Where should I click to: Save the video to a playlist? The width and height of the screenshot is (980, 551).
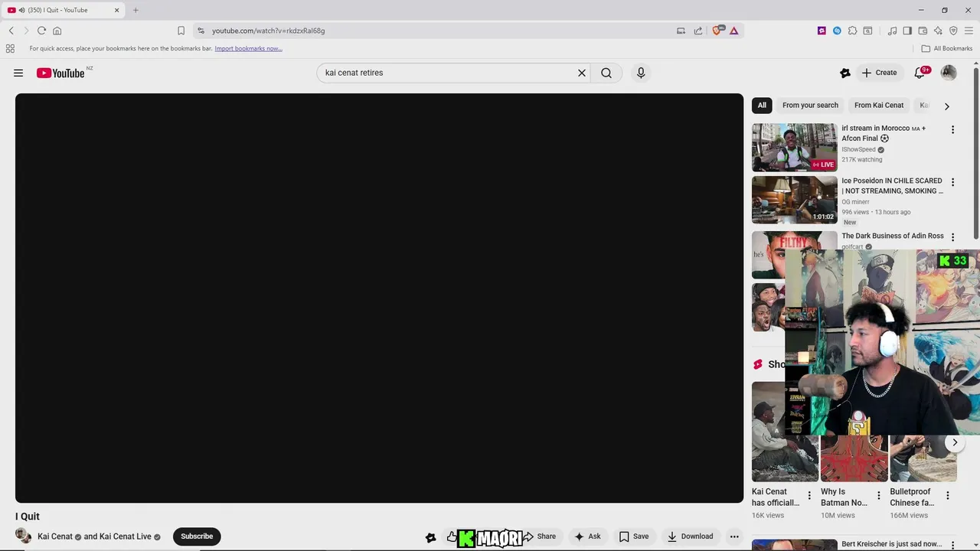tap(634, 536)
